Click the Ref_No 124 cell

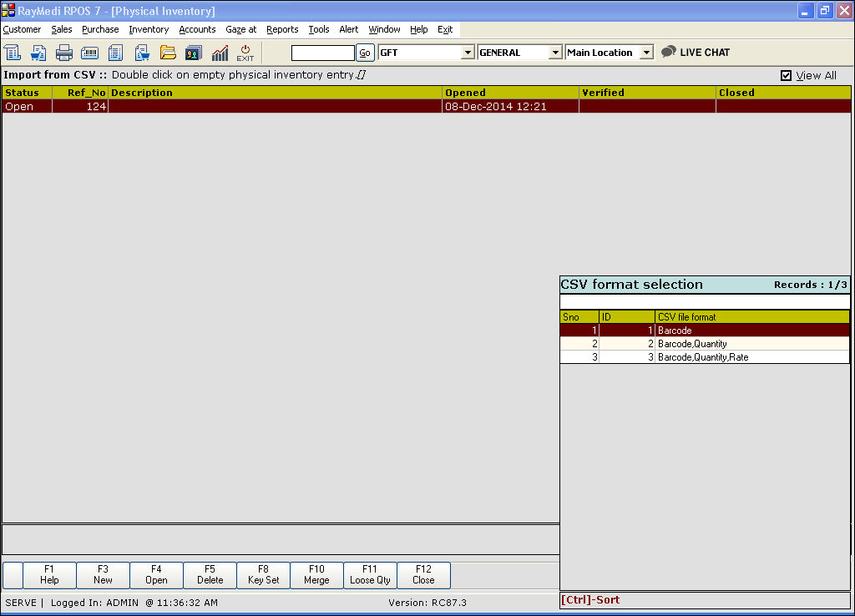pos(80,106)
